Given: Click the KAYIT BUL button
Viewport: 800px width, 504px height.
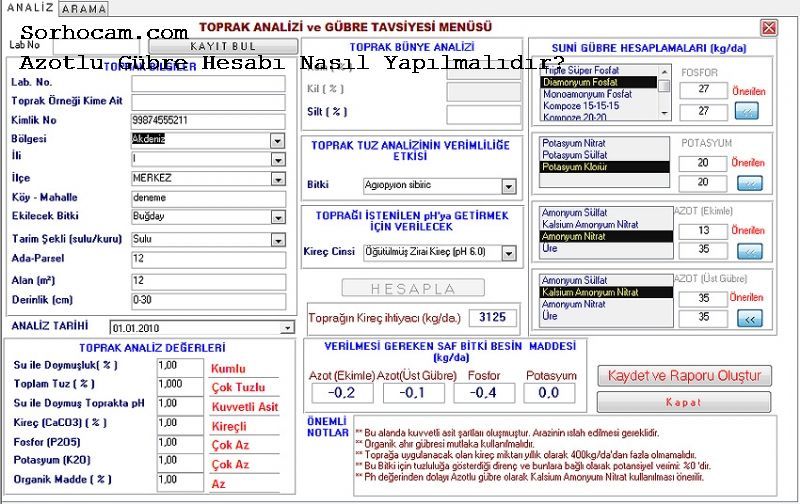Looking at the screenshot, I should pos(222,47).
